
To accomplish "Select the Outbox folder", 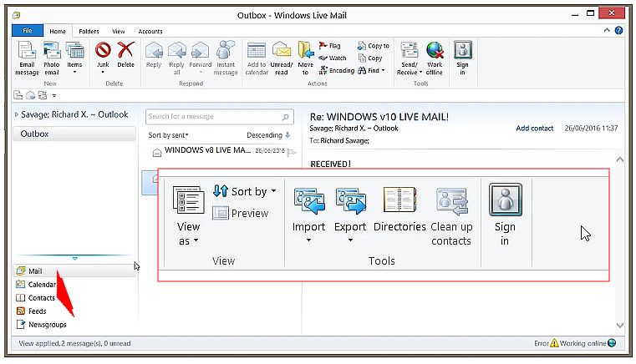I will coord(74,134).
